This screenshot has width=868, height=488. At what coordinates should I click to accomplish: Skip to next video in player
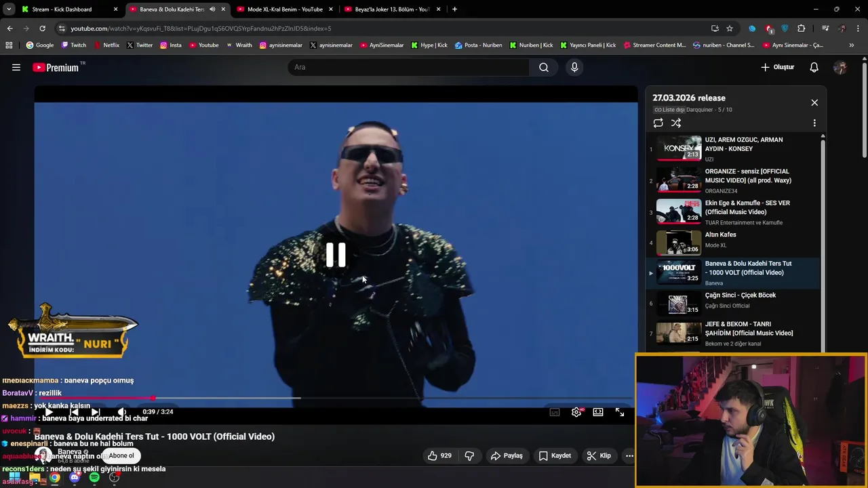pyautogui.click(x=96, y=411)
